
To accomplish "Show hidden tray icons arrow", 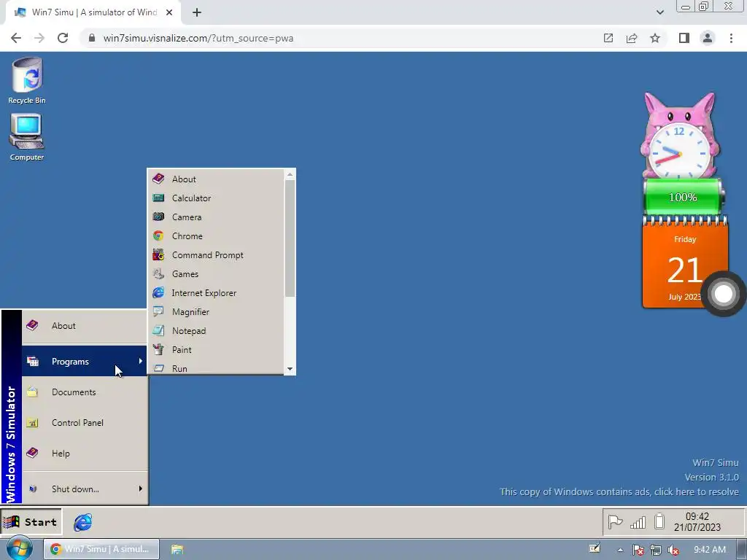I will click(620, 550).
